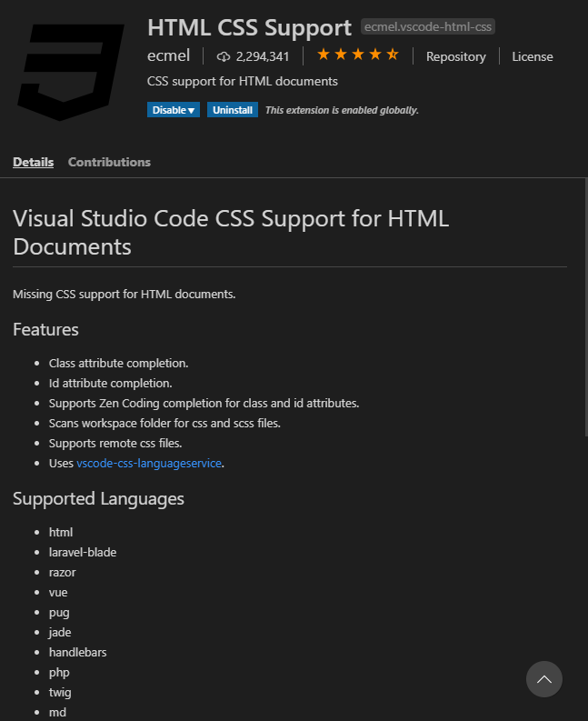This screenshot has height=721, width=588.
Task: Click the HTML CSS Support title
Action: (x=249, y=27)
